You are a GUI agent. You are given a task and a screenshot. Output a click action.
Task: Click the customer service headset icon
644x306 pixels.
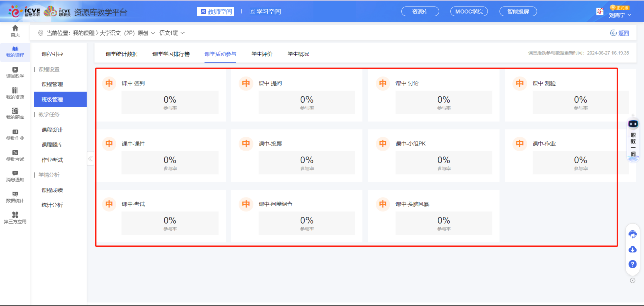[632, 233]
